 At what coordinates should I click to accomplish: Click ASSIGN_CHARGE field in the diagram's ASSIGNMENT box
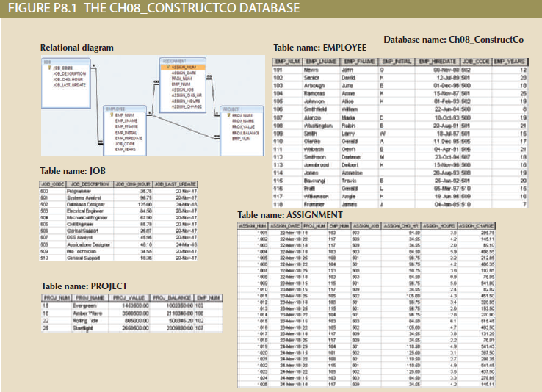(x=187, y=106)
